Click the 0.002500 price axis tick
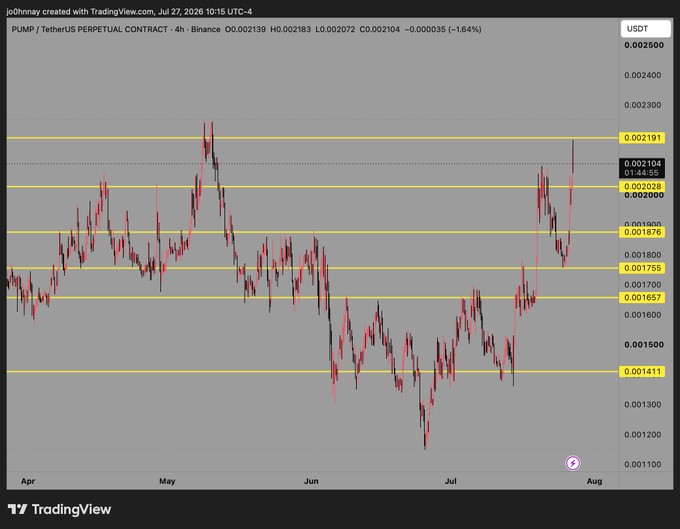 coord(644,45)
